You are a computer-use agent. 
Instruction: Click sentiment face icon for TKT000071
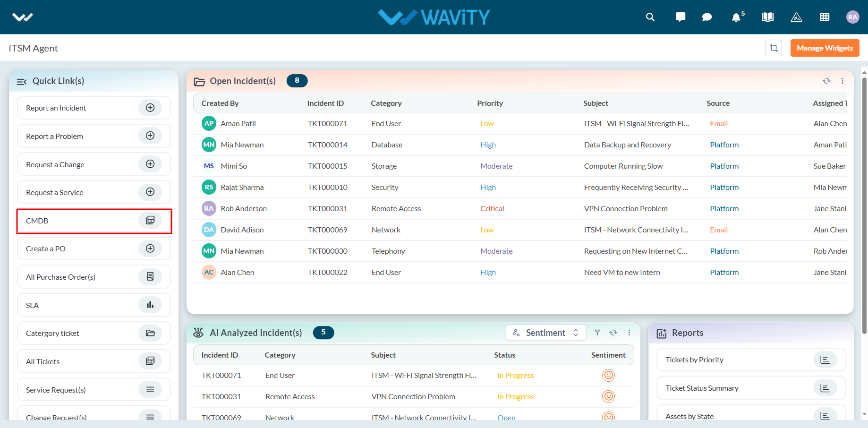point(608,375)
